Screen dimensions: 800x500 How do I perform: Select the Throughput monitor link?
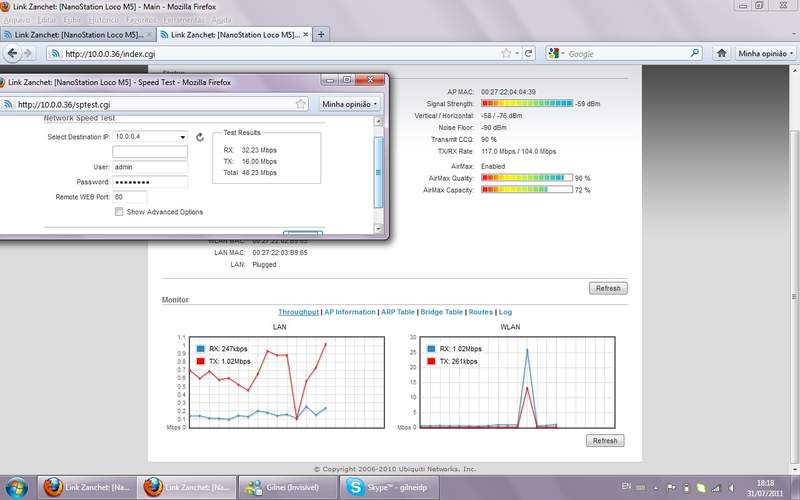point(298,312)
